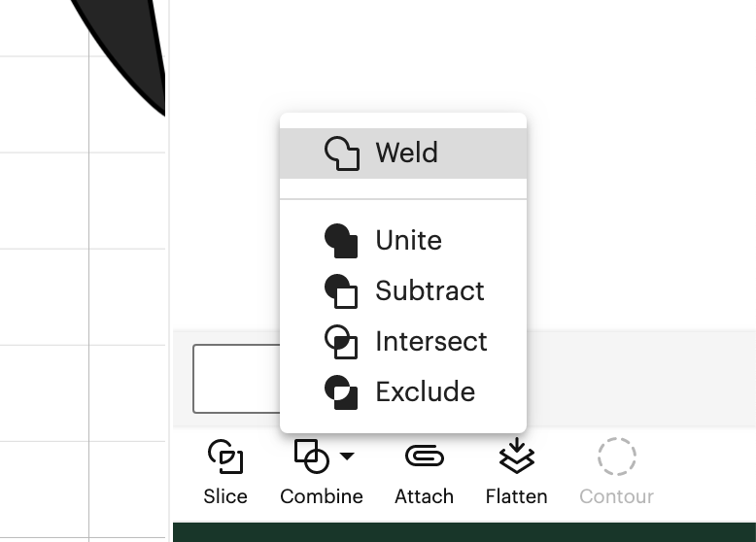Click the Flatten layers icon
This screenshot has height=542, width=756.
pyautogui.click(x=516, y=456)
